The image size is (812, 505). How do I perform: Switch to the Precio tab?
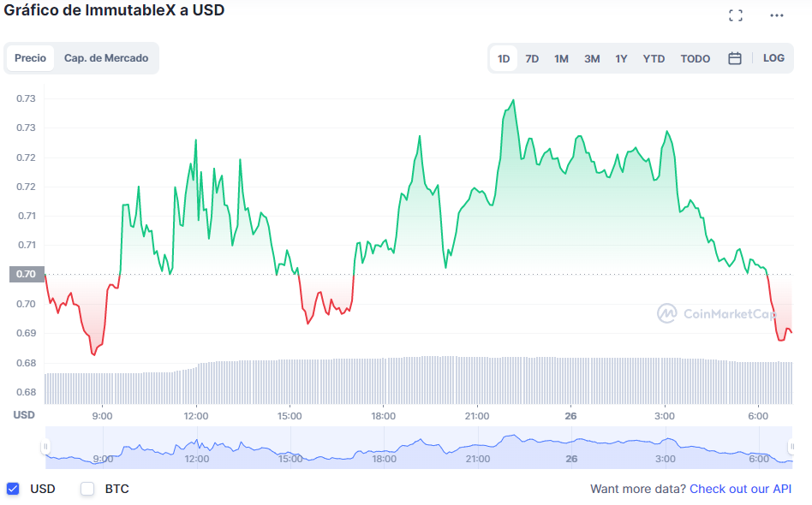point(30,58)
